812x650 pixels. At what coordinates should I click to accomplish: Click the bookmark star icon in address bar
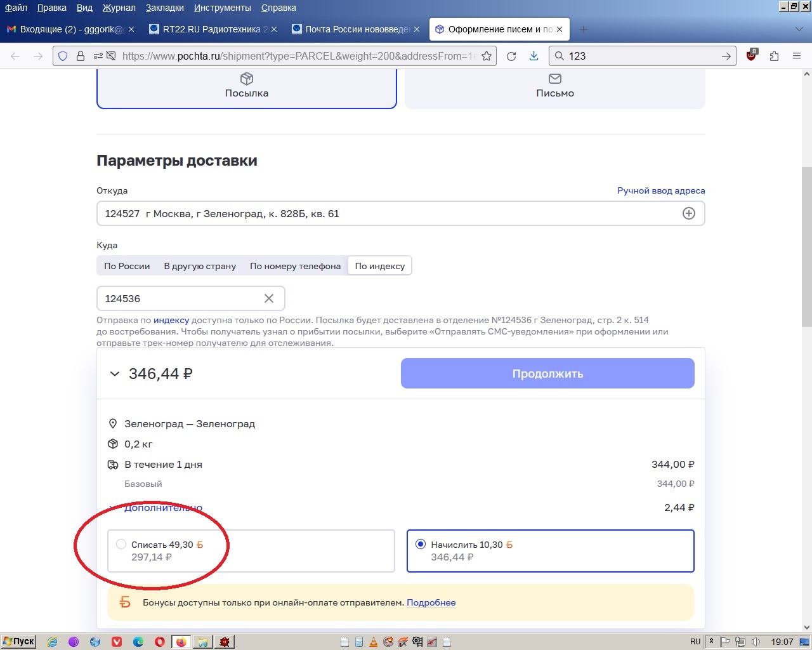[x=487, y=56]
